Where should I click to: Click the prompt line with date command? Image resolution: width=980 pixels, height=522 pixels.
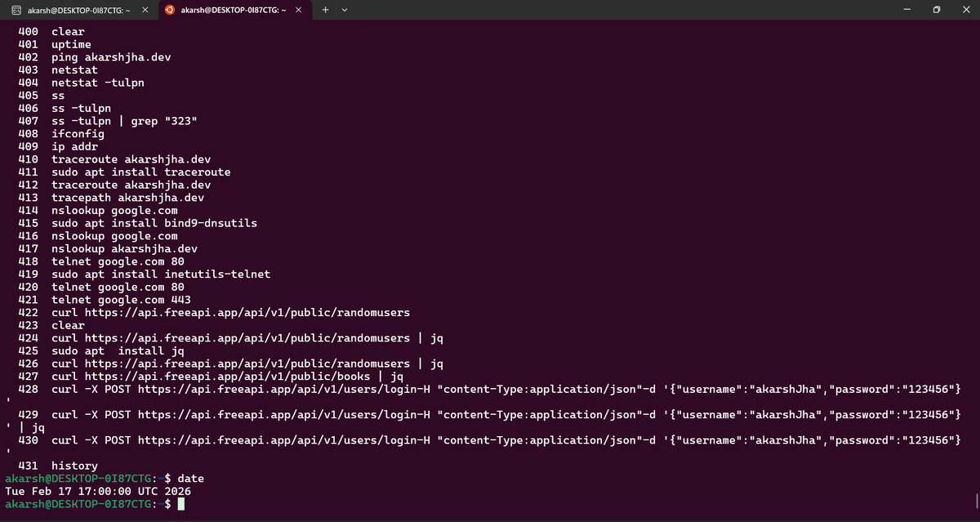pos(105,478)
